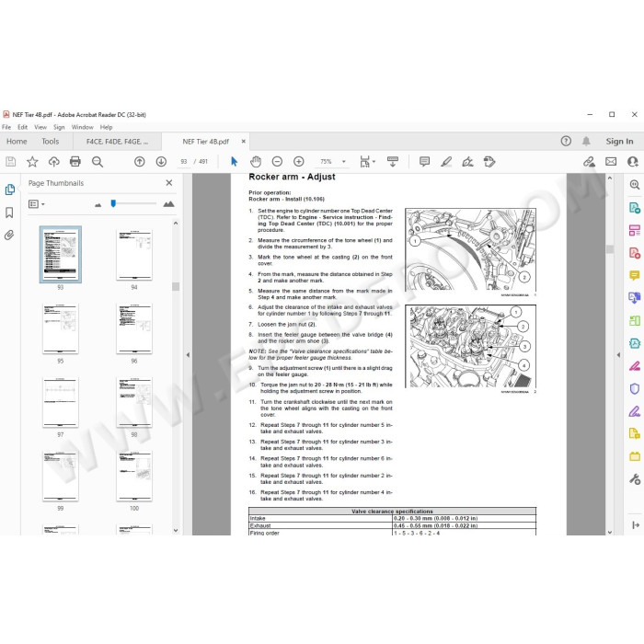The width and height of the screenshot is (644, 644).
Task: Click the Sign In button
Action: (x=619, y=142)
